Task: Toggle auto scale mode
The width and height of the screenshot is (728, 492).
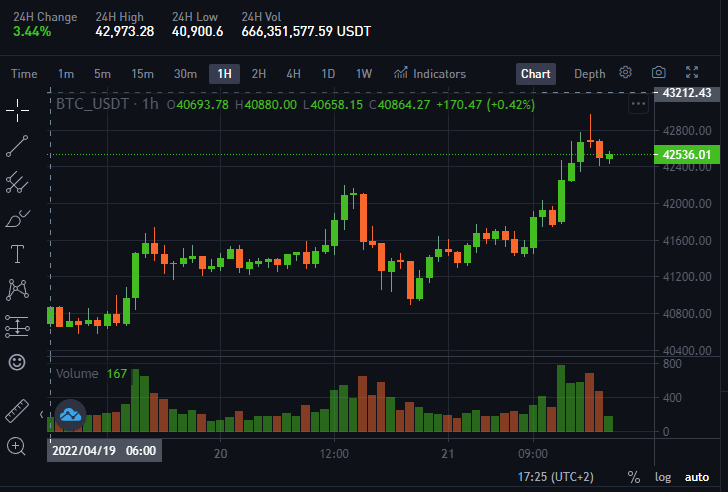Action: point(697,477)
